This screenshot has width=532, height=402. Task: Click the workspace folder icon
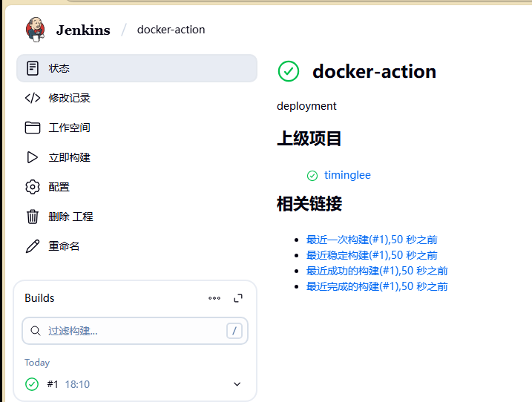33,128
